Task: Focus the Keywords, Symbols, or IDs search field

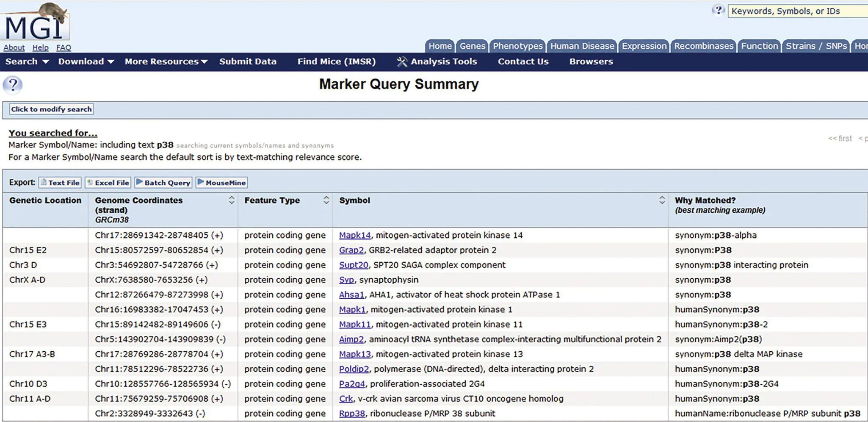Action: pyautogui.click(x=798, y=11)
